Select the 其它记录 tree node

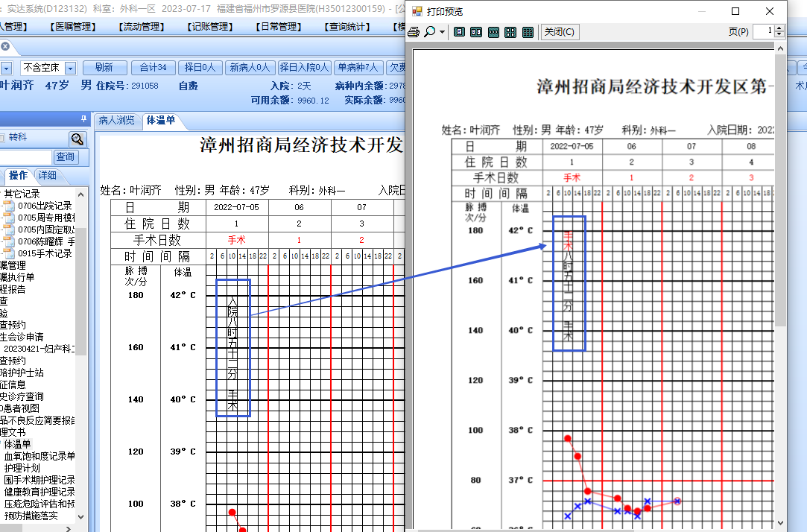(22, 194)
